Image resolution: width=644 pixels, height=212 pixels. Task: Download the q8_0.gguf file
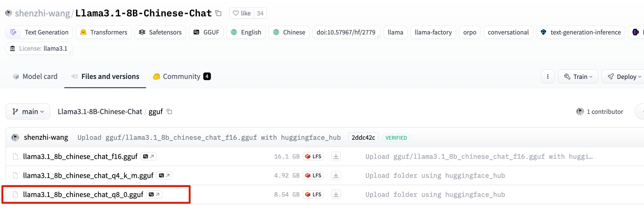(x=336, y=194)
